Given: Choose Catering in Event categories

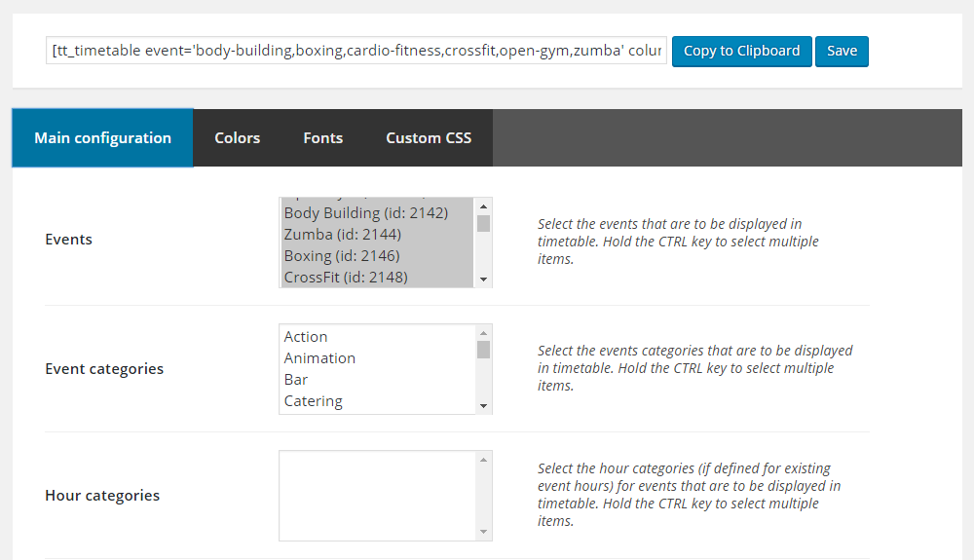Looking at the screenshot, I should 313,401.
